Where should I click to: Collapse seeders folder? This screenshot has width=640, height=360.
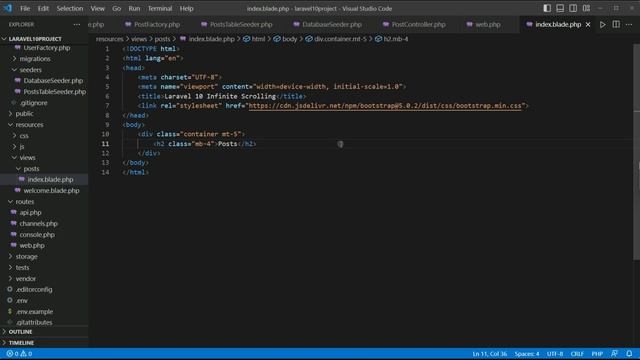[31, 70]
